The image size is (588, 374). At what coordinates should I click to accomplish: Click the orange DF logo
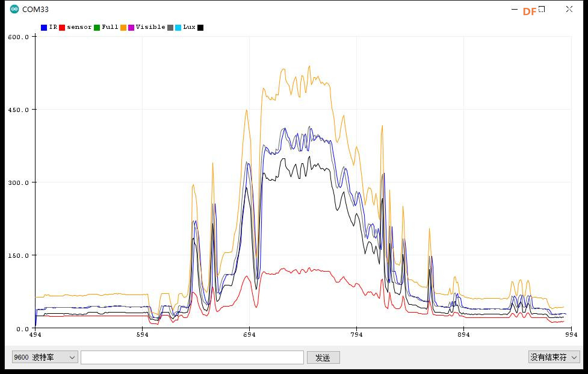[529, 11]
